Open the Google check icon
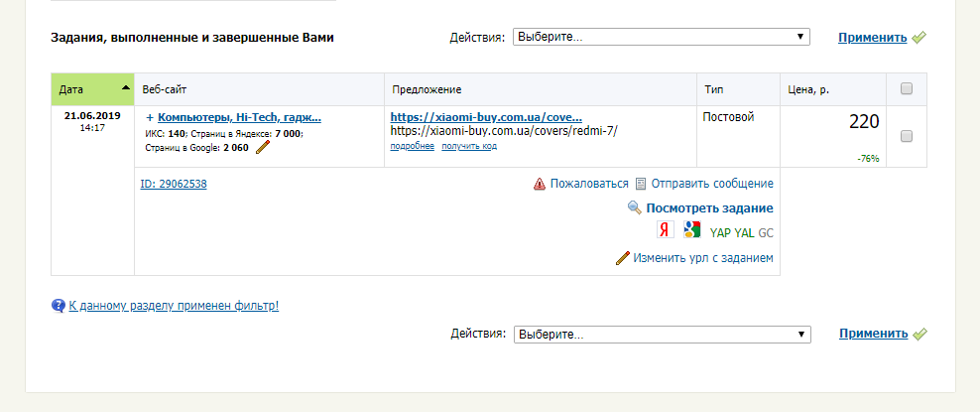The image size is (980, 412). (692, 230)
